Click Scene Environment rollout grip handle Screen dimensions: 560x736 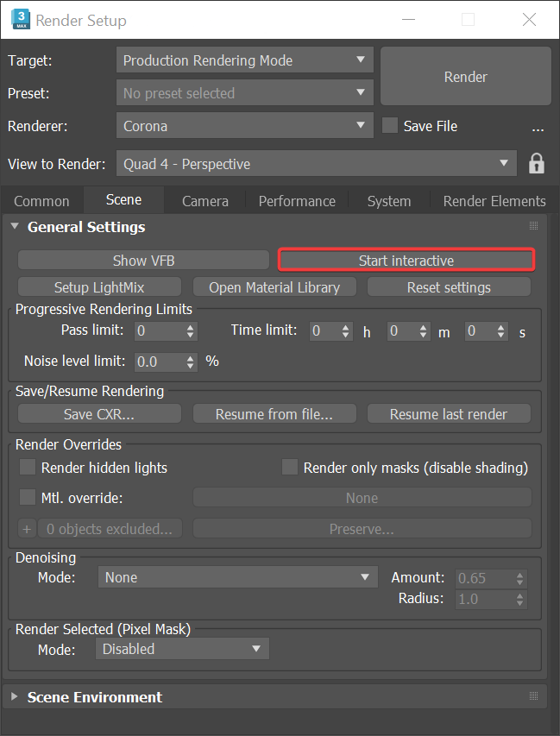pyautogui.click(x=534, y=696)
